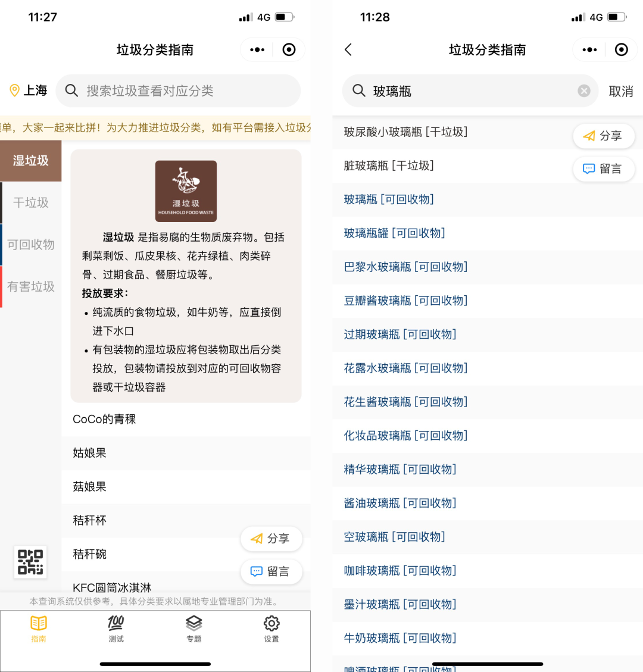Open the 测试 quiz tab
643x672 pixels.
[116, 629]
